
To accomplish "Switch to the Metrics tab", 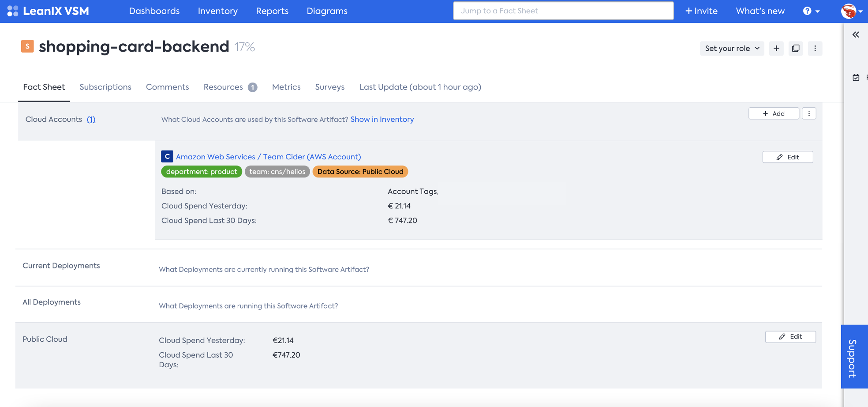I will point(286,87).
